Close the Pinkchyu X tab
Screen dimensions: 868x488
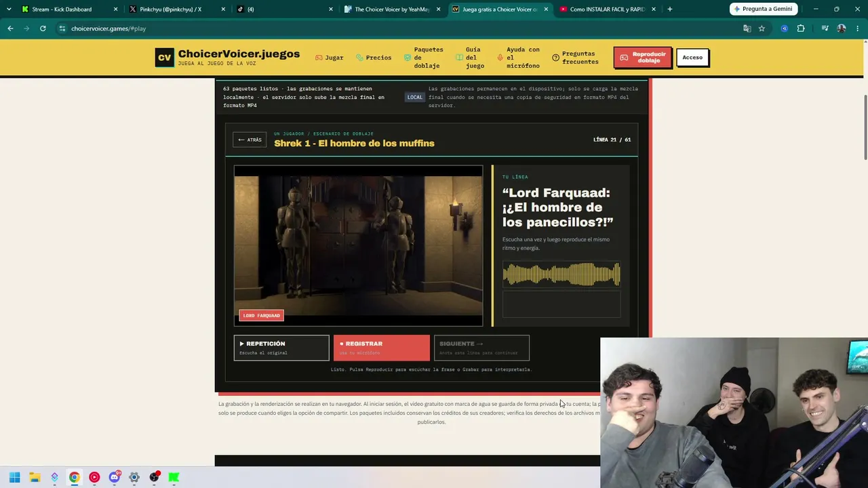point(223,9)
